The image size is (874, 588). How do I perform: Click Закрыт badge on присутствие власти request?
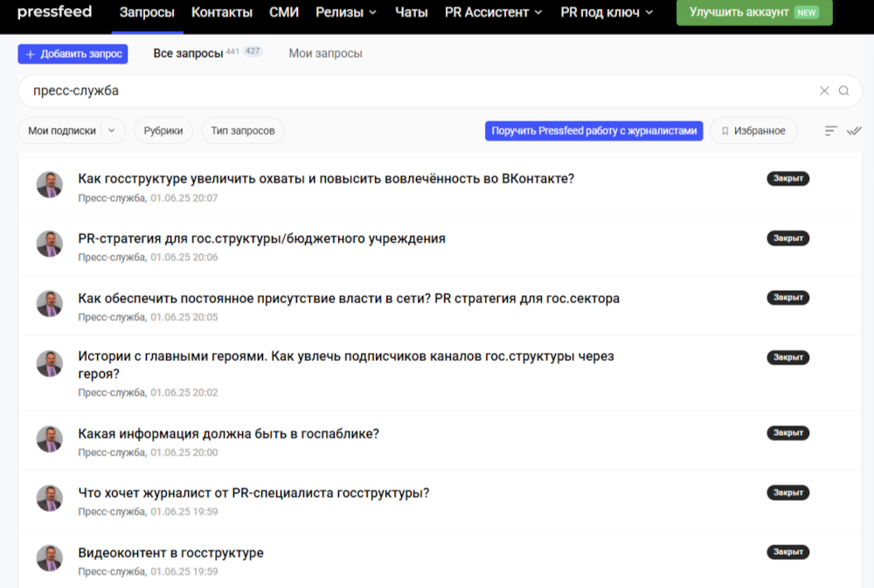pyautogui.click(x=787, y=298)
